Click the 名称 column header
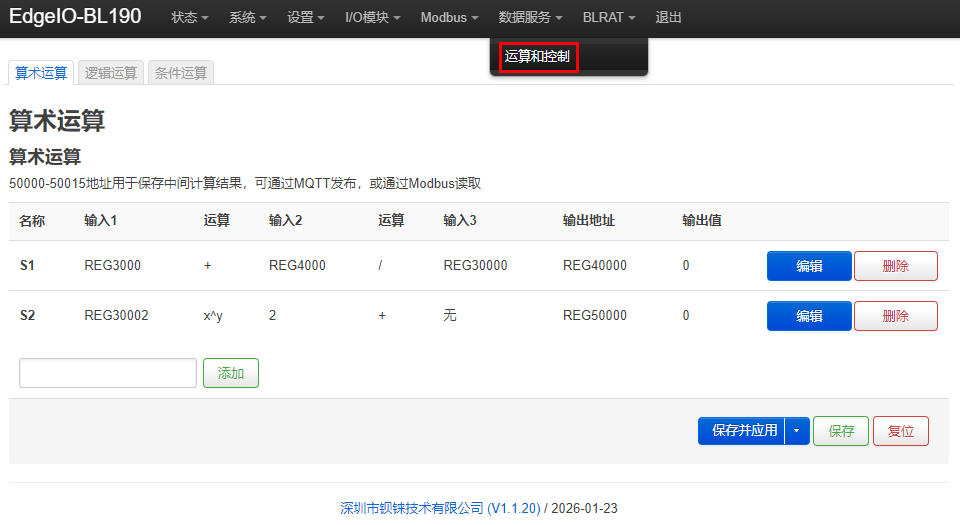Screen dimensions: 960x525 coord(32,221)
